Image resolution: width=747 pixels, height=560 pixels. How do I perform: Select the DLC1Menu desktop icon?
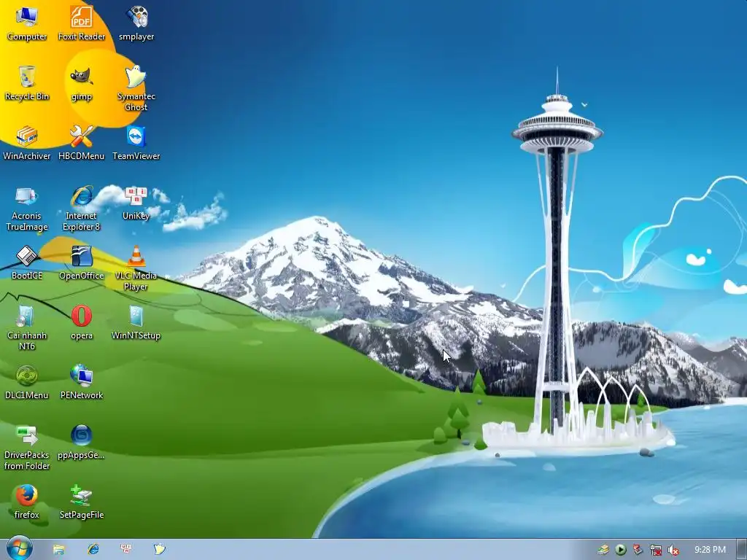tap(27, 382)
